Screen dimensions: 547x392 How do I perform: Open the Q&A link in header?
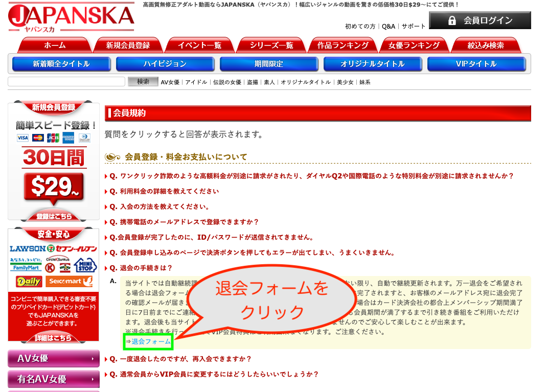coord(388,26)
